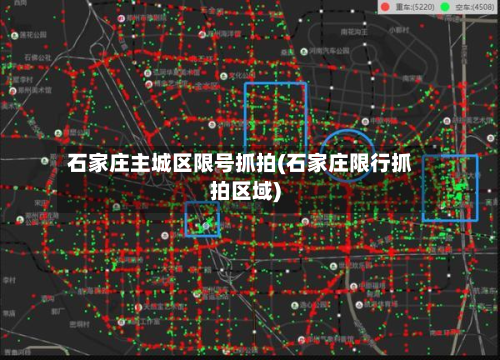Click the 小郭村 place label
500x360 pixels.
tap(399, 30)
